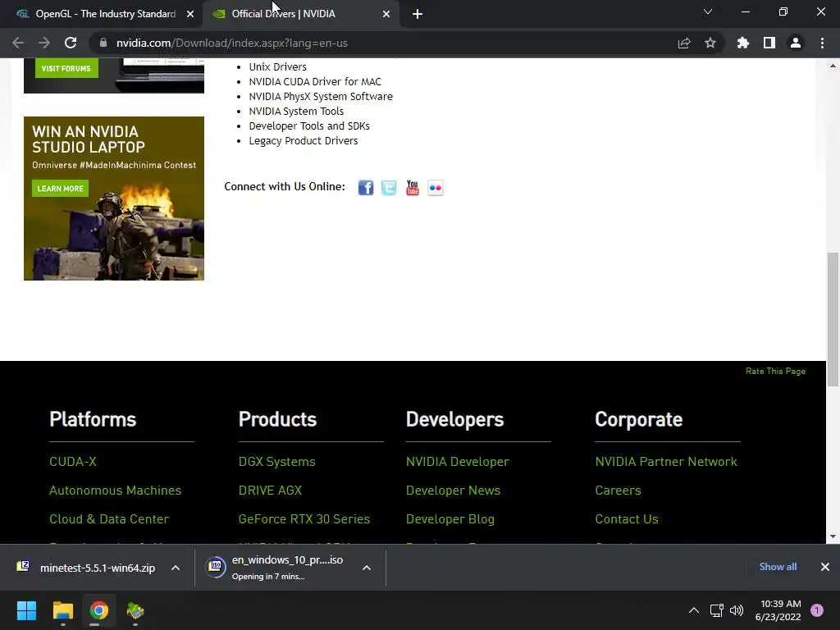Open Autonomous Machines link
The width and height of the screenshot is (840, 630).
pos(115,491)
